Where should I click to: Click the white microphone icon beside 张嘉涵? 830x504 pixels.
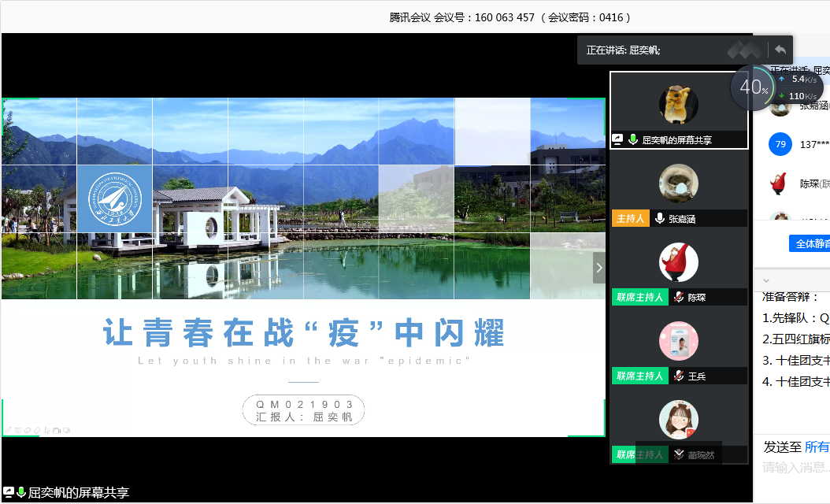pyautogui.click(x=659, y=219)
